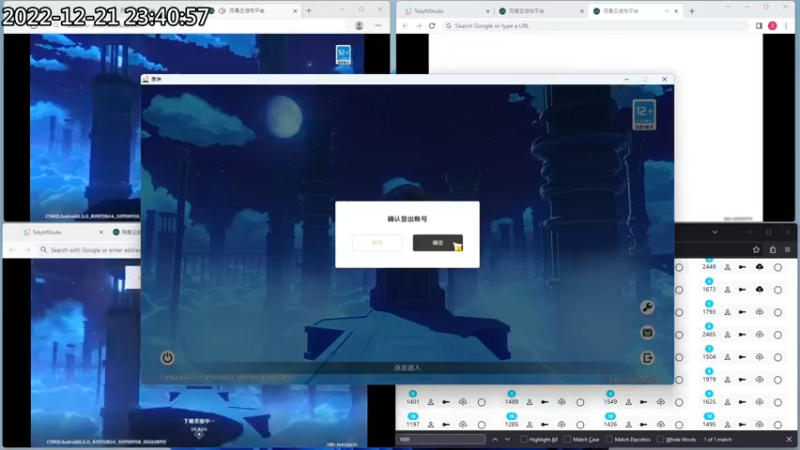
Task: Open the list all tabs chevron in dark Firefox window
Action: pyautogui.click(x=715, y=232)
